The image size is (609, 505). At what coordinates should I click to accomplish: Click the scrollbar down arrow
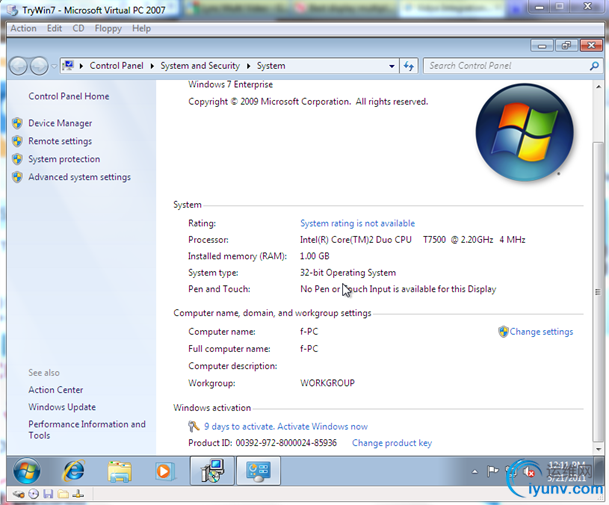598,449
